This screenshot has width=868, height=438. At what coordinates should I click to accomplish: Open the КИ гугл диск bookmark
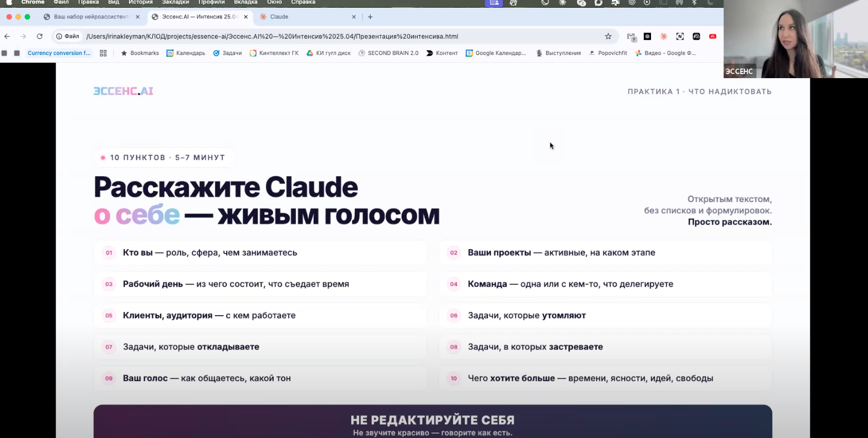(x=329, y=53)
